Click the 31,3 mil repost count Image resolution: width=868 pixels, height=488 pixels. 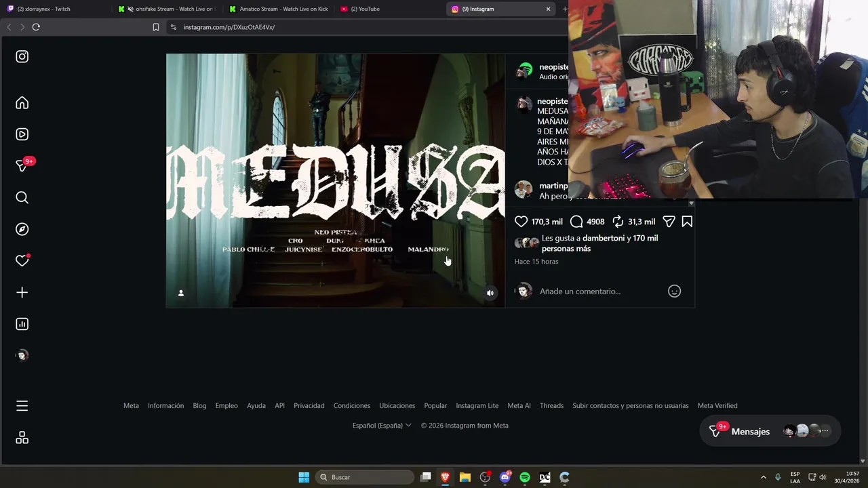click(642, 222)
